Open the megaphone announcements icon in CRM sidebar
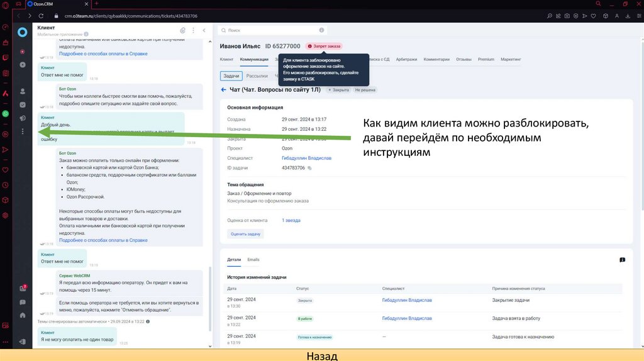 tap(23, 118)
